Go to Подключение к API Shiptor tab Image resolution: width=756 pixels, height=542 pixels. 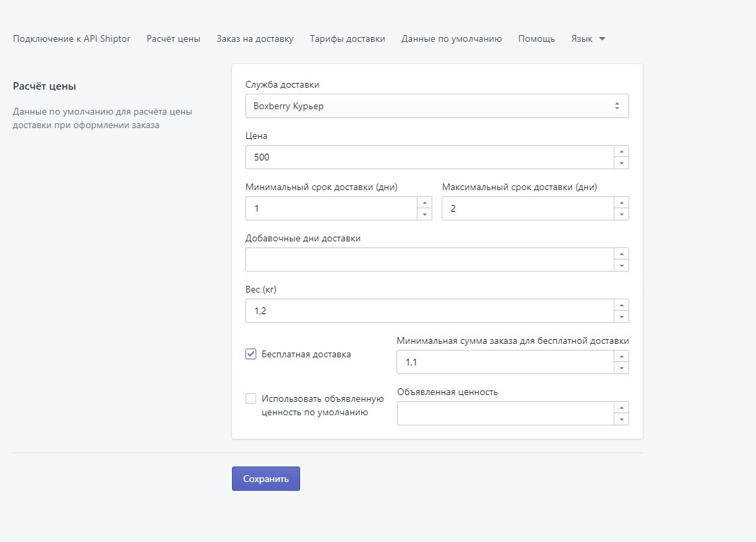click(71, 39)
